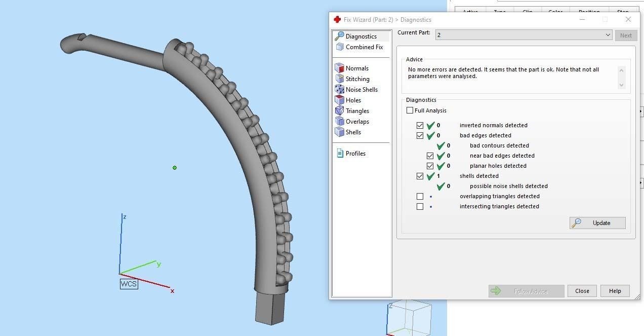
Task: Toggle near bad edges detected checkbox
Action: pos(430,156)
